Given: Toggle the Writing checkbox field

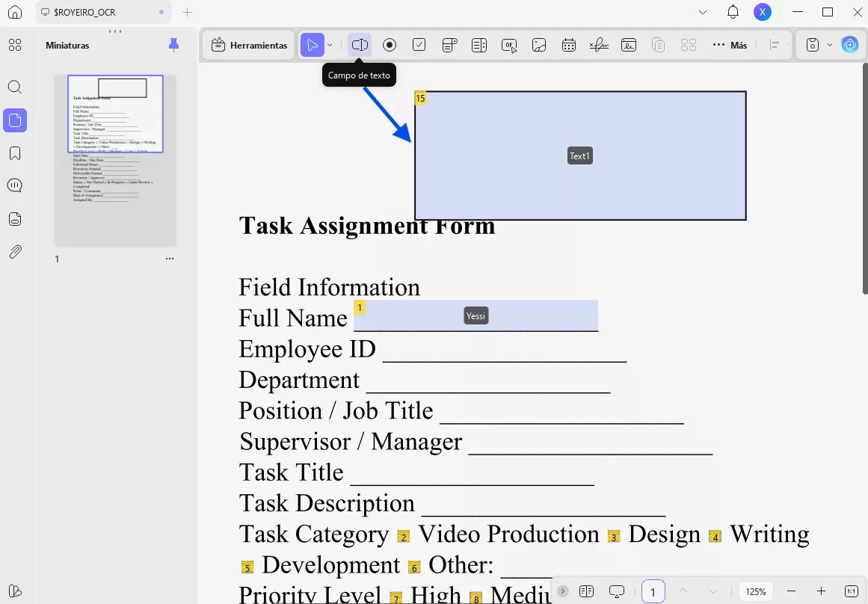Looking at the screenshot, I should 715,537.
